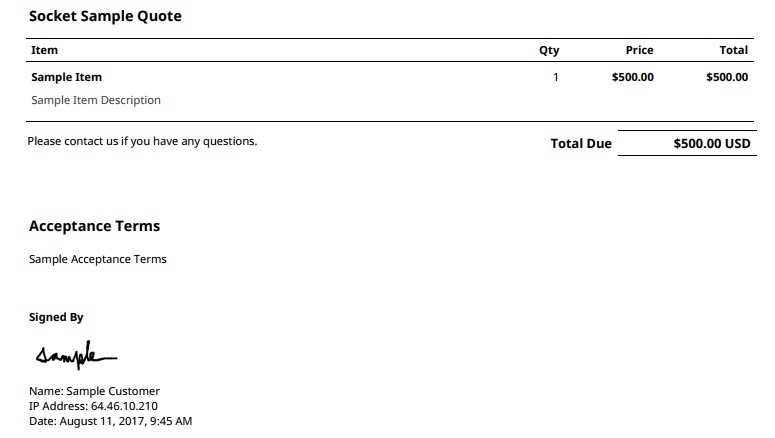
Task: Click the Sample Item Description text
Action: click(96, 100)
